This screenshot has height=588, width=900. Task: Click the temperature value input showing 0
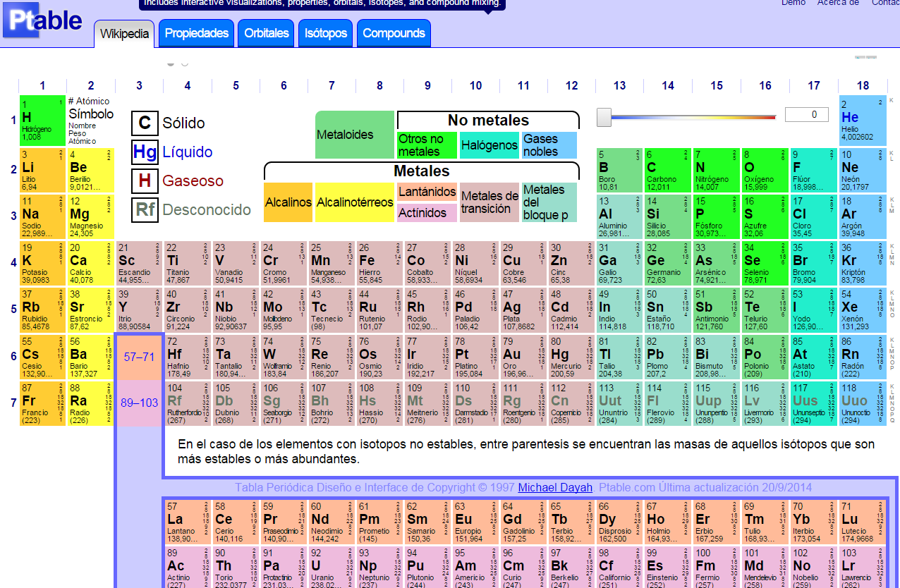tap(806, 114)
